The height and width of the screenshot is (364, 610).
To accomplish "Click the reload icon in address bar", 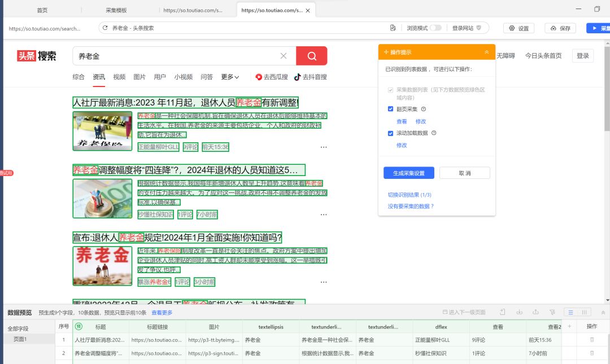I will pyautogui.click(x=105, y=28).
